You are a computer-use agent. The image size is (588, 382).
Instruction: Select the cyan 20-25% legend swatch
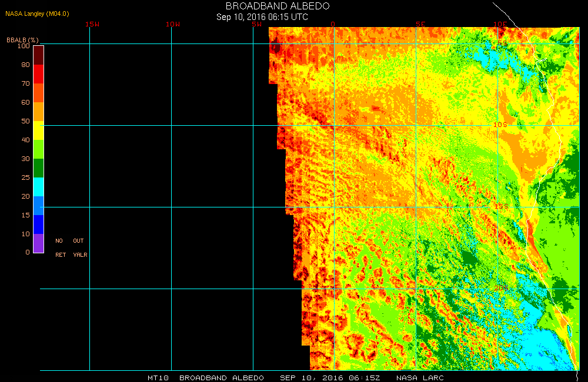point(39,187)
